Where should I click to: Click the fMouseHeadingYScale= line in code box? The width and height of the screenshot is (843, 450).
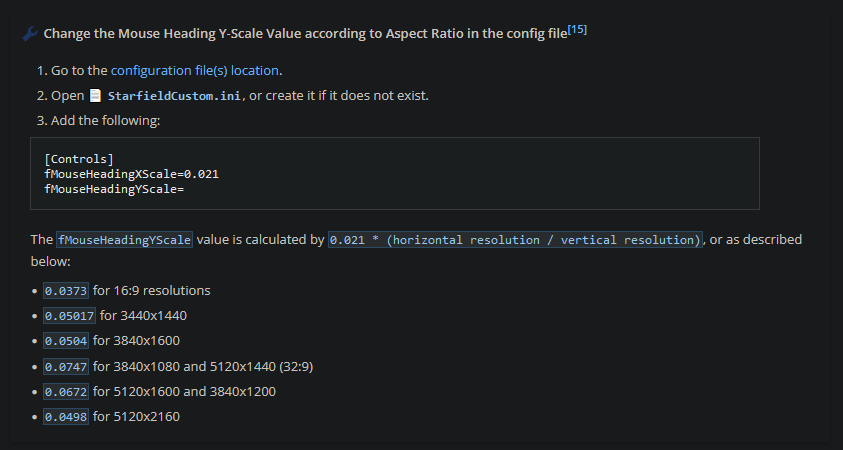pos(115,189)
